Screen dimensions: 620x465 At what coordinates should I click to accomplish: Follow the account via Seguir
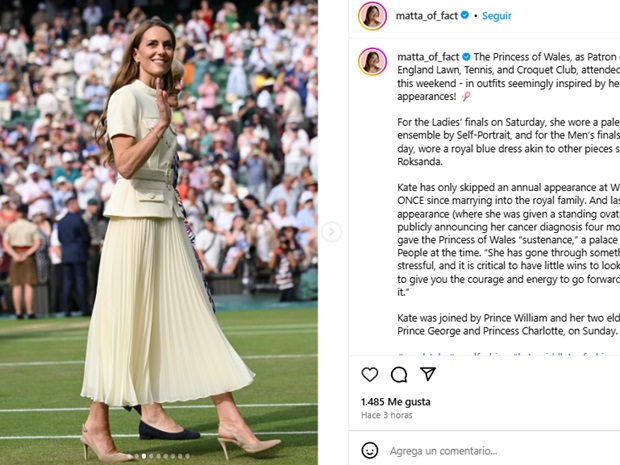coord(497,16)
